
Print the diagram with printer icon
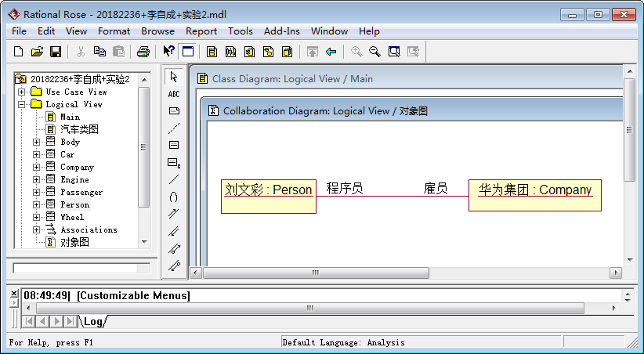(x=143, y=52)
